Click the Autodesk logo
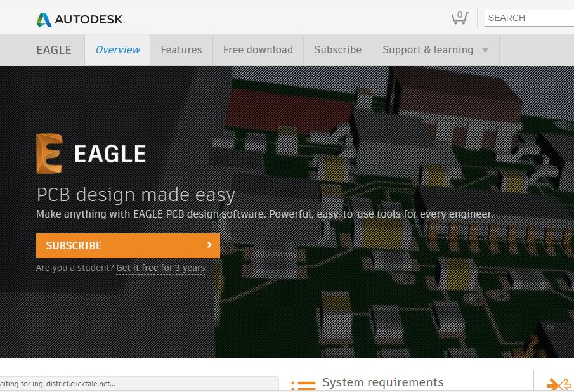Screen dimensions: 574x392 (81, 20)
